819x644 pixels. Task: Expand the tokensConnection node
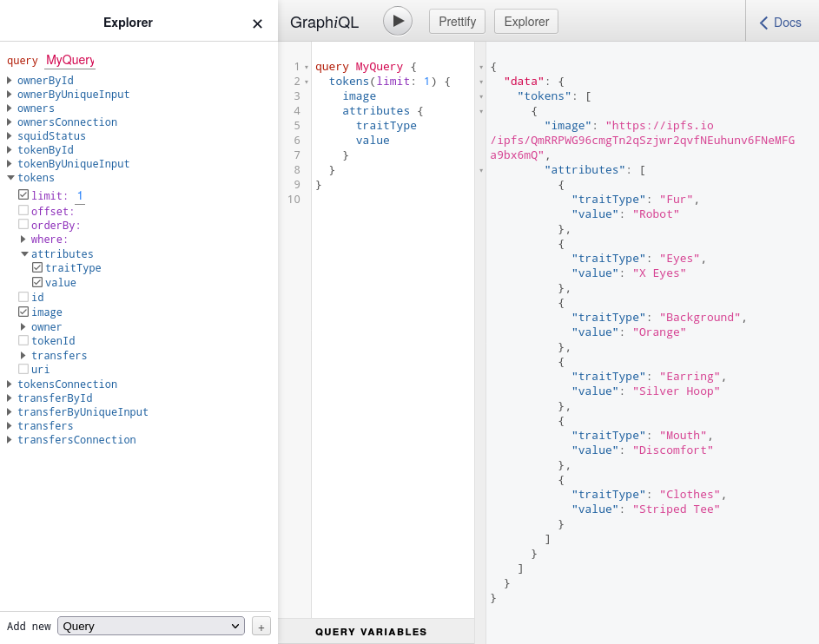[x=10, y=384]
